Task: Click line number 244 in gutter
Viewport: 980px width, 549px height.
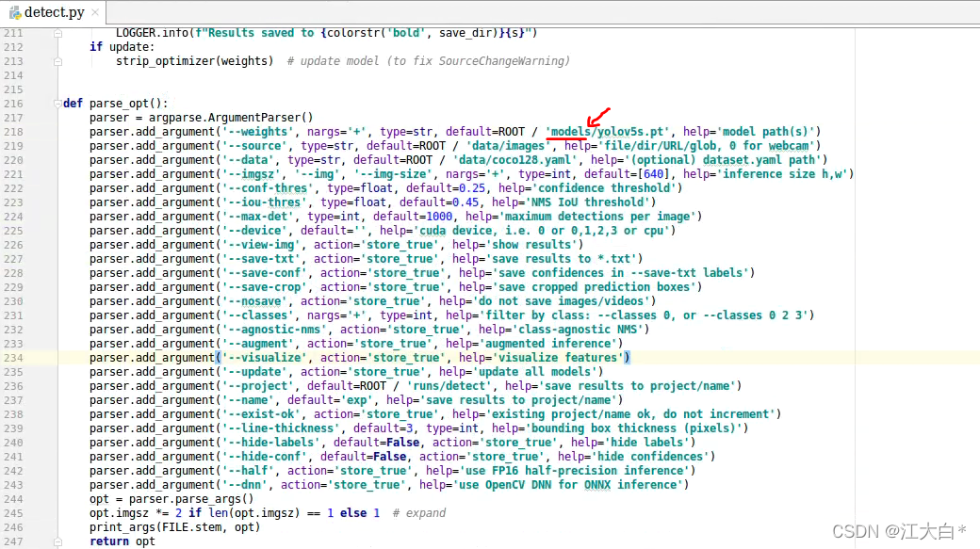Action: tap(13, 499)
